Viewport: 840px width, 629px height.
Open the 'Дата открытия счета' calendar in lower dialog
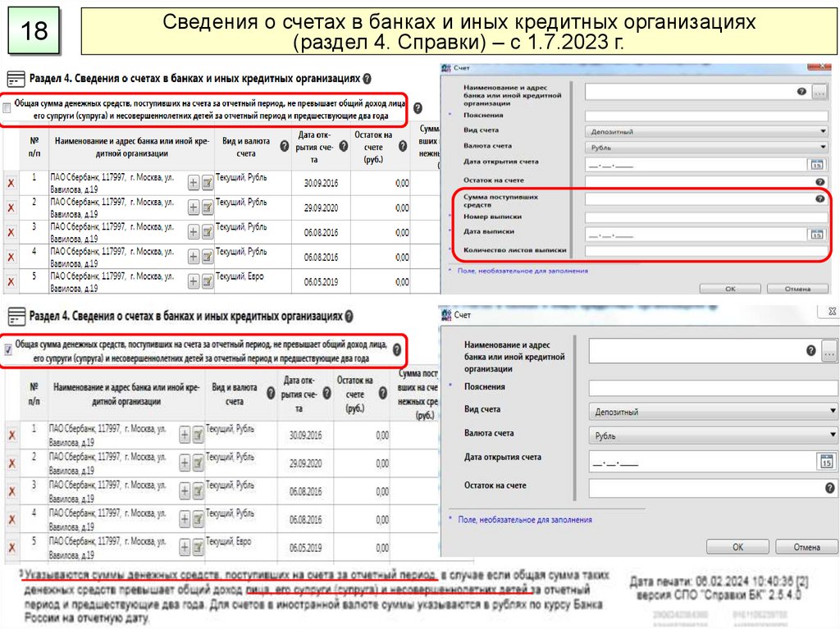tap(827, 462)
